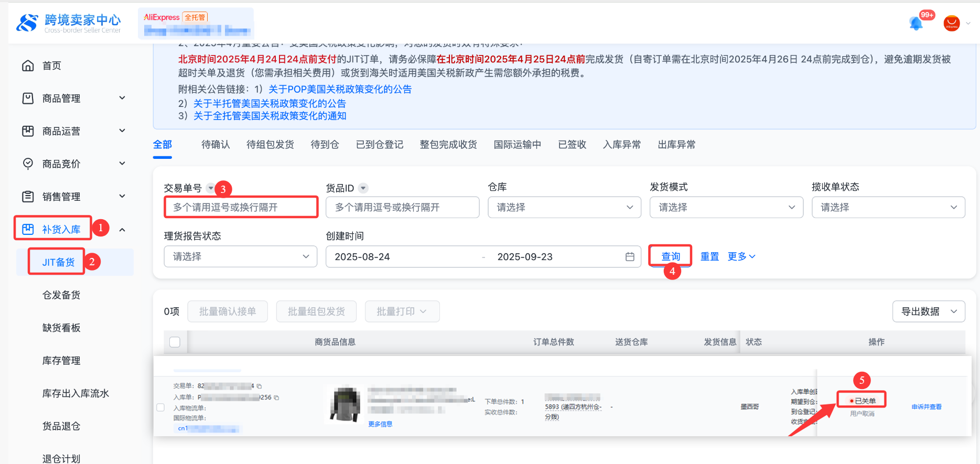
Task: Switch to the 入库异常 tab
Action: tap(622, 145)
